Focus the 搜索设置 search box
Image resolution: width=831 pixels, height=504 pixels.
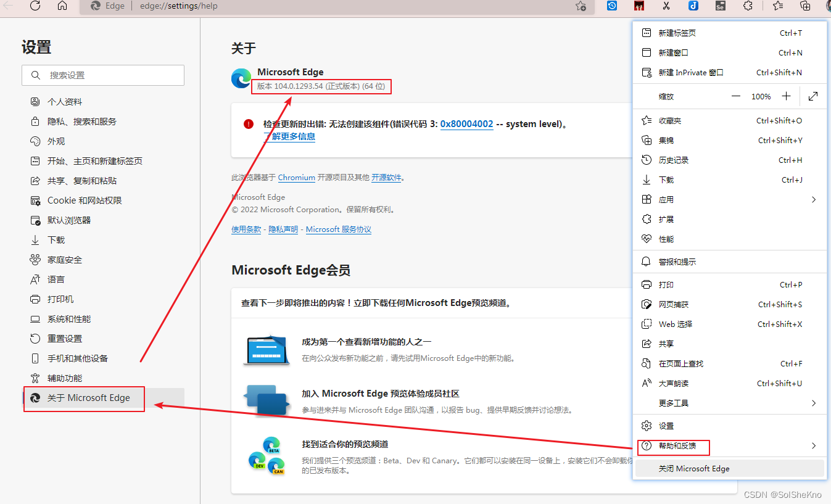pyautogui.click(x=103, y=75)
